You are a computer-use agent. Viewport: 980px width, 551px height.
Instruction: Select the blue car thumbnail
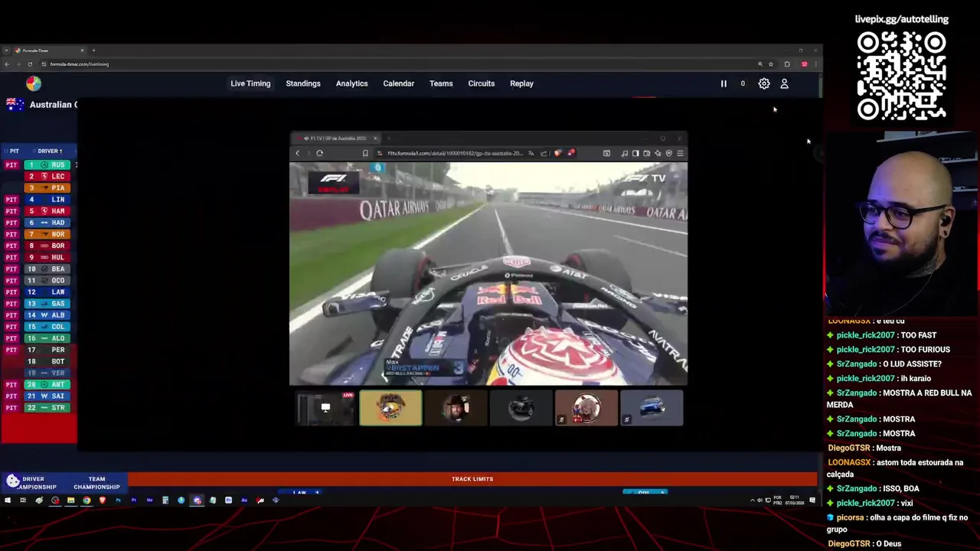652,408
